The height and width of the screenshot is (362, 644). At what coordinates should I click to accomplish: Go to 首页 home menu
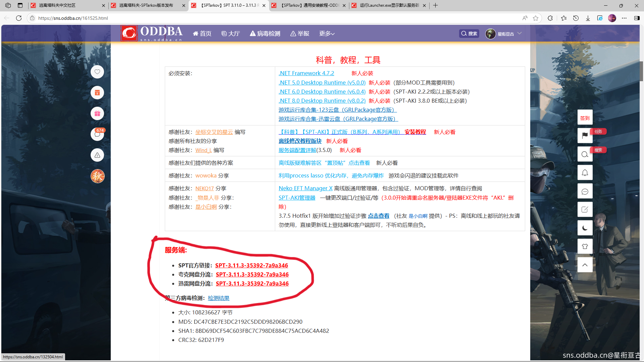tap(202, 34)
